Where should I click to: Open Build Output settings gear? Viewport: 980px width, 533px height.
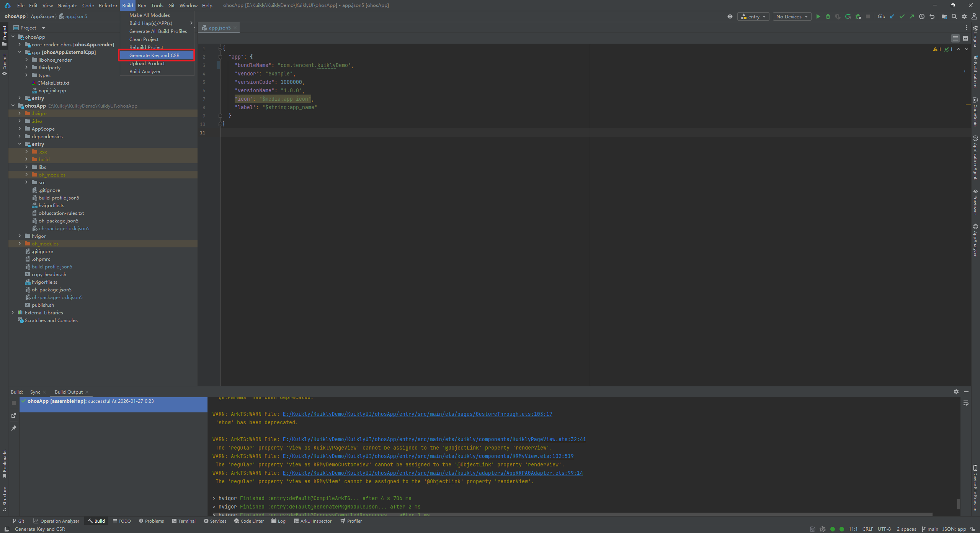coord(956,392)
